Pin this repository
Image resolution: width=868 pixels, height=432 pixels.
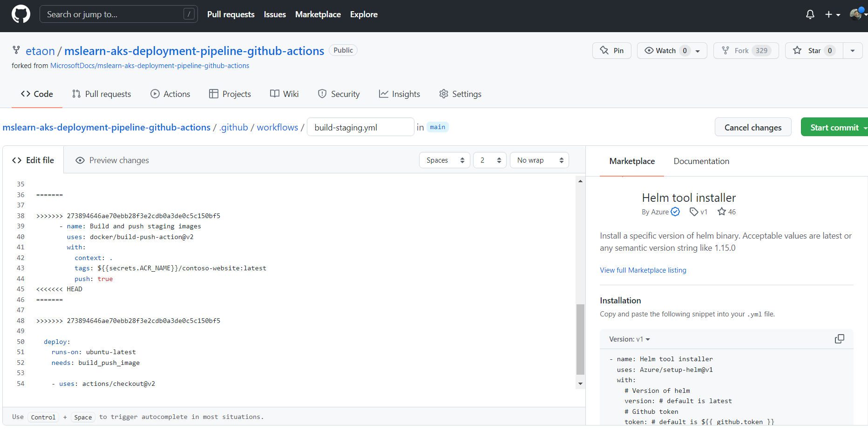[611, 50]
